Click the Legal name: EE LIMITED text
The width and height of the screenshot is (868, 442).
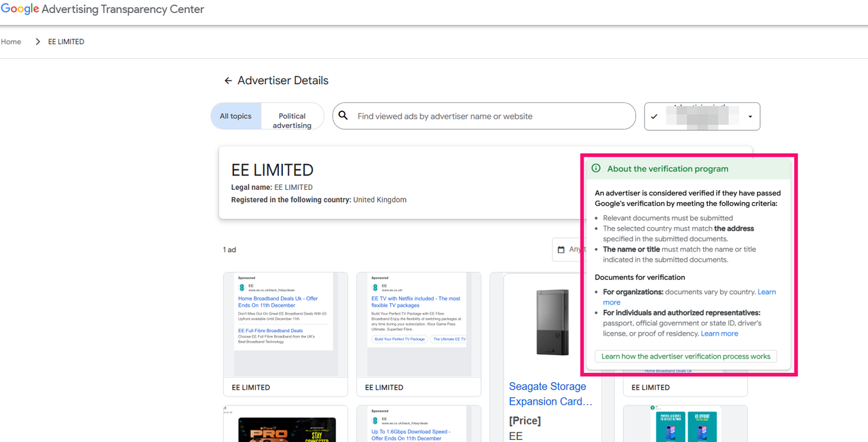click(x=272, y=187)
